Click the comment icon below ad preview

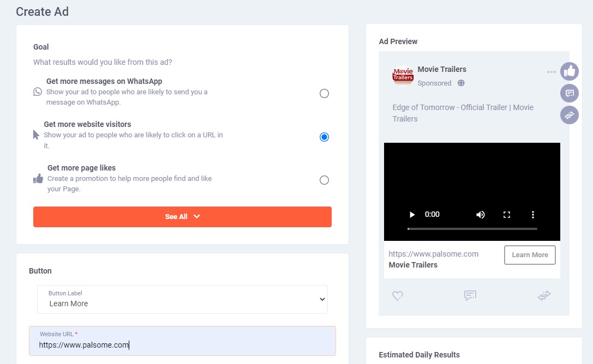pyautogui.click(x=470, y=295)
